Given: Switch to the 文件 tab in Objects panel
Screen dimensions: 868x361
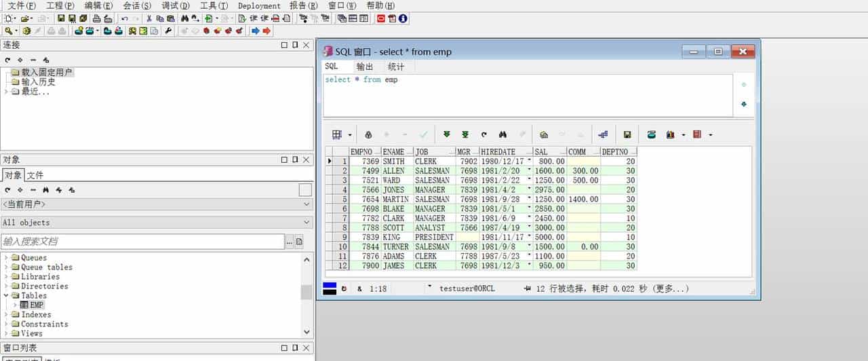Looking at the screenshot, I should (x=35, y=175).
